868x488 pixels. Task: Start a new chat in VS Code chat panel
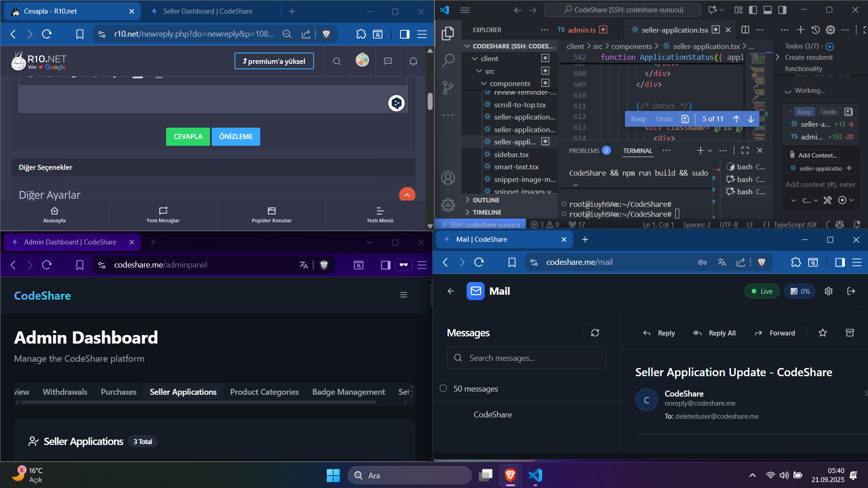(801, 30)
